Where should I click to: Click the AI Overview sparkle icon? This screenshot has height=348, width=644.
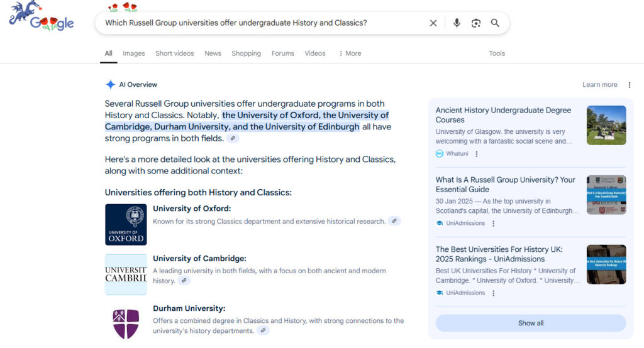coord(110,85)
